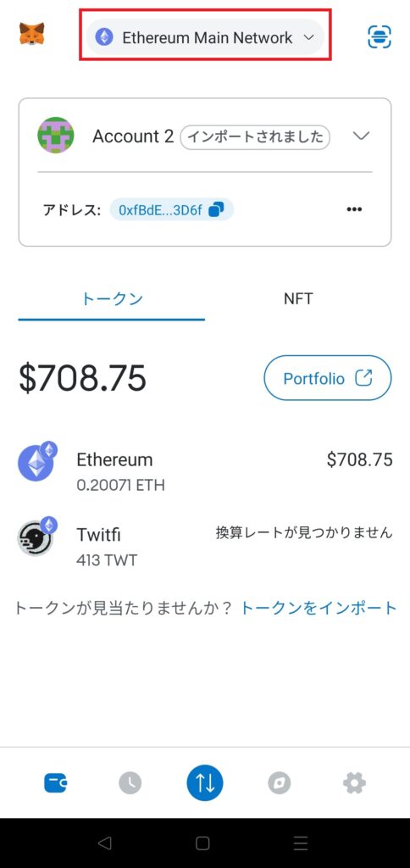This screenshot has width=410, height=868.
Task: Open the Twitfi TWT token row
Action: coord(205,545)
